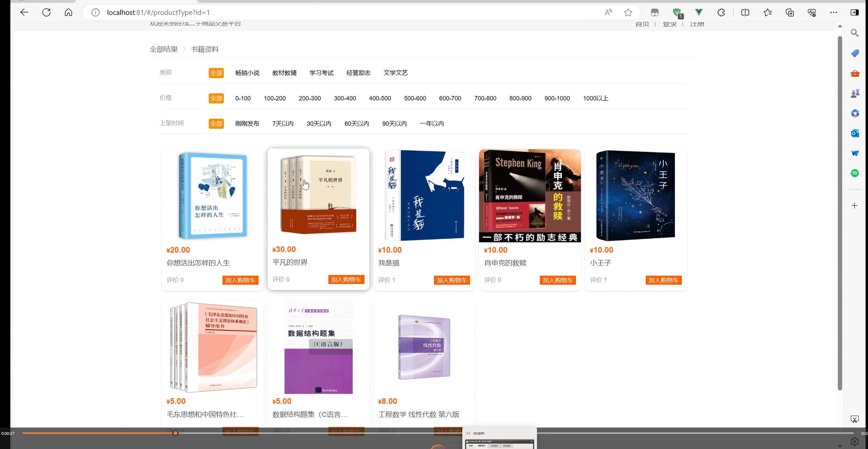Add 平凡的世界 to cart
Image resolution: width=868 pixels, height=449 pixels.
point(346,279)
